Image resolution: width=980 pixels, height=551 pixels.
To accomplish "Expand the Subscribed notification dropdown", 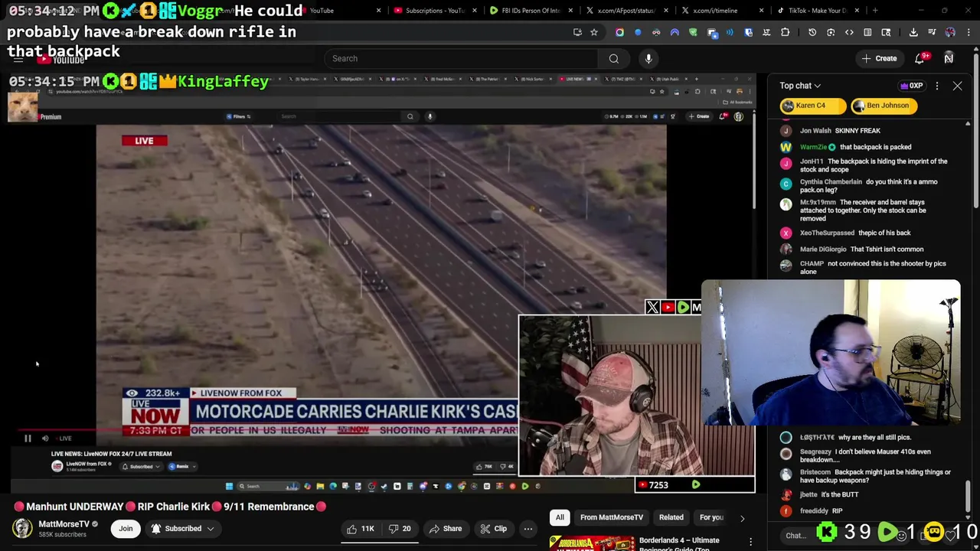I will [x=182, y=528].
